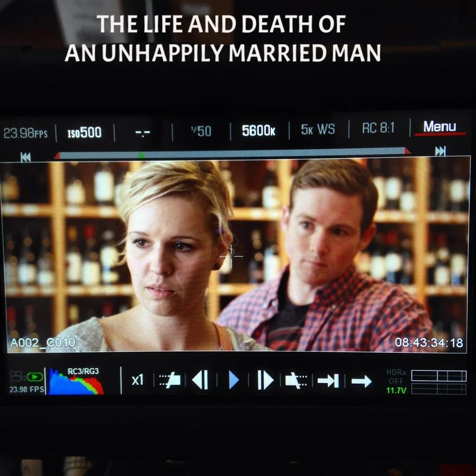Tap the lower audio level meter
The image size is (476, 476).
pos(439,389)
